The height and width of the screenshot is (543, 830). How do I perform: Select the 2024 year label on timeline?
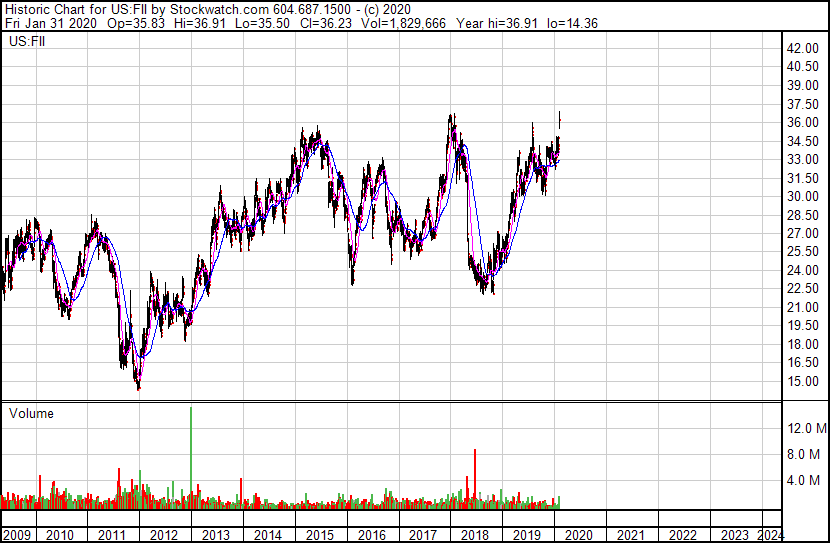click(770, 535)
